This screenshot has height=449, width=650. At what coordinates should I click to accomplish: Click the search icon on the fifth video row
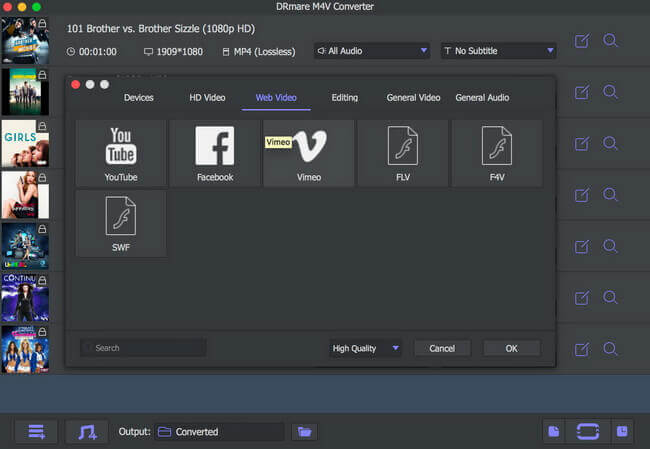tap(610, 246)
